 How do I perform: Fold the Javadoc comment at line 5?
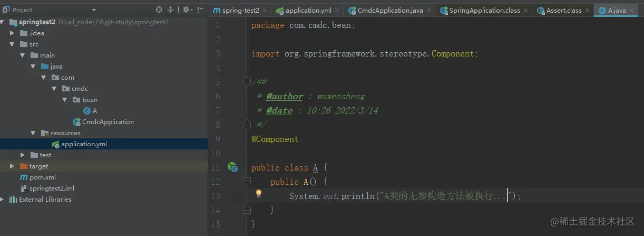[246, 81]
